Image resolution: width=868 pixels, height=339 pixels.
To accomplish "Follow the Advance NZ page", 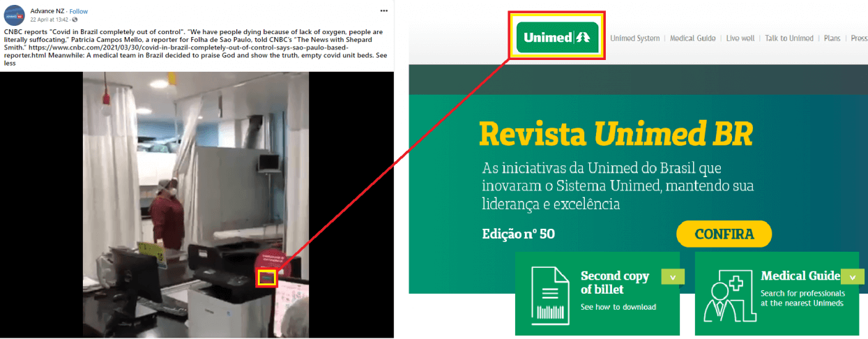I will pos(79,11).
